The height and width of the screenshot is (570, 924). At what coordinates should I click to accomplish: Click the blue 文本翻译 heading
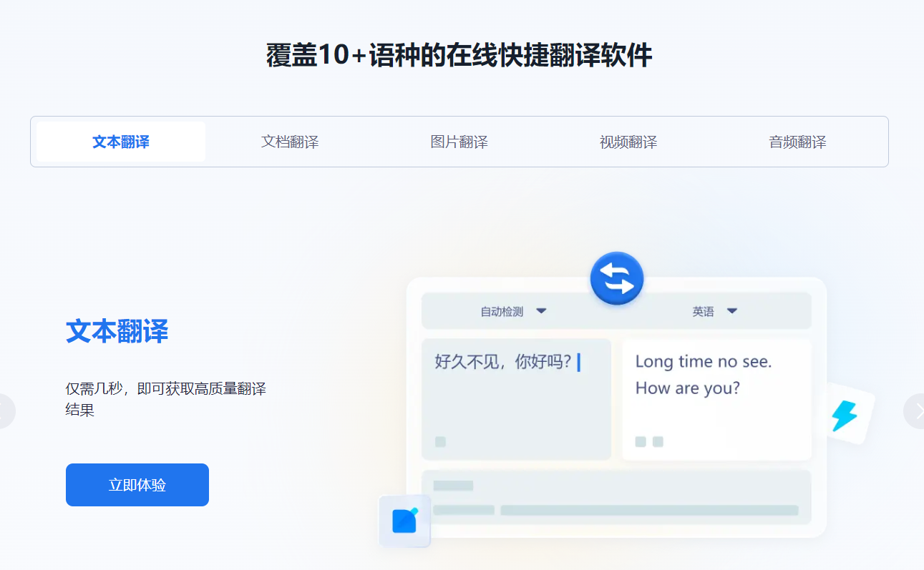(117, 331)
